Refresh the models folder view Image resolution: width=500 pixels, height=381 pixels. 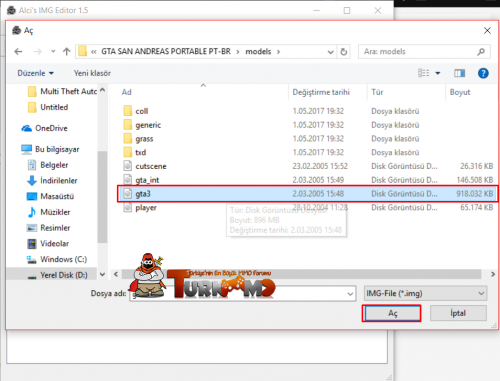point(344,52)
